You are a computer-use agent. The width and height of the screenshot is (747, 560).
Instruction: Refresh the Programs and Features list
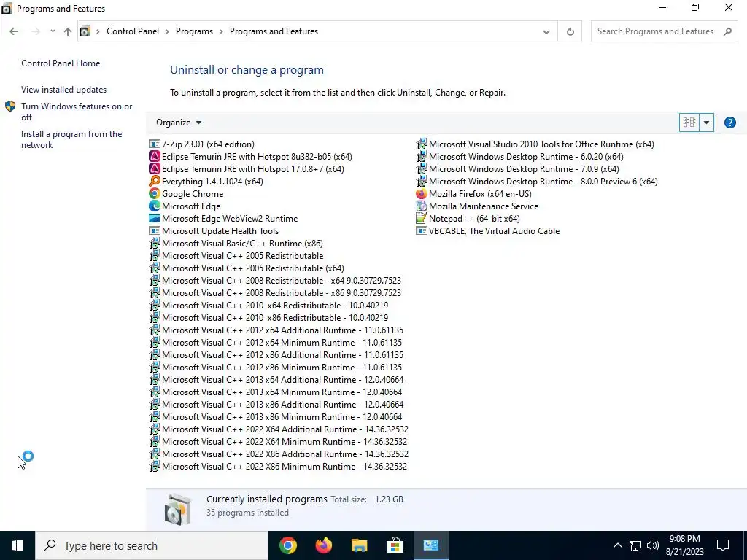tap(570, 31)
